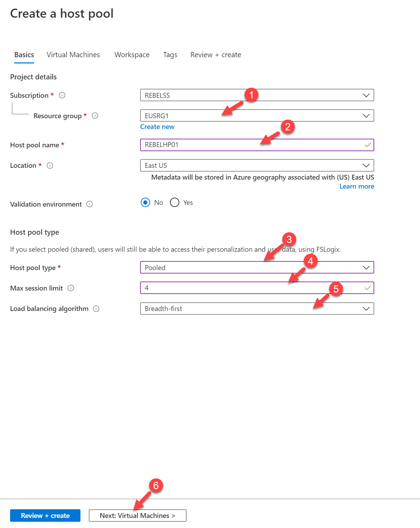Image resolution: width=420 pixels, height=528 pixels.
Task: Switch to the Virtual Machines tab
Action: [73, 55]
